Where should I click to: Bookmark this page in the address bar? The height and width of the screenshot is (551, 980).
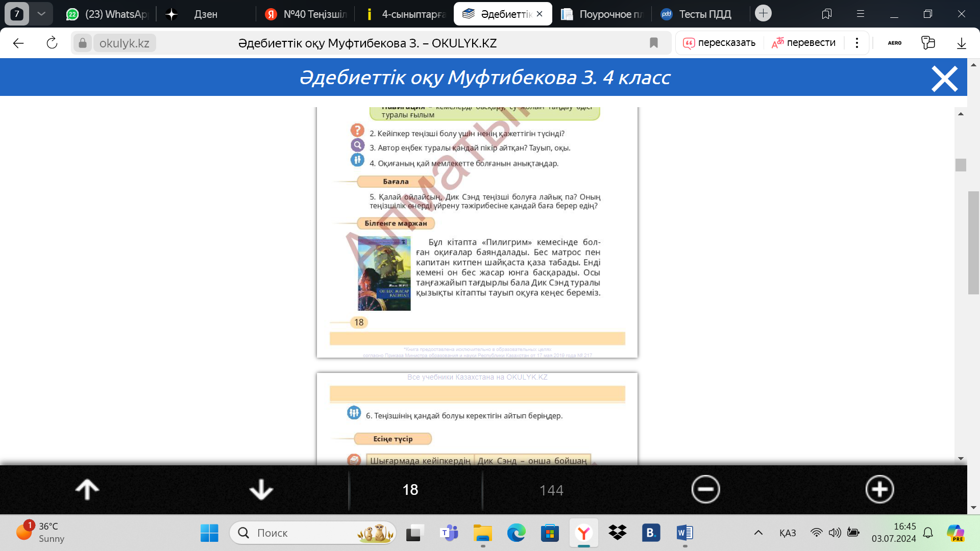tap(653, 43)
